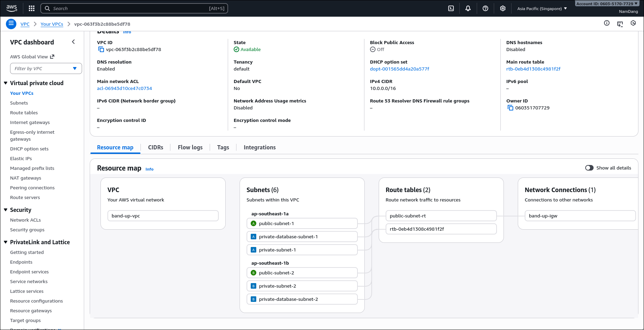
Task: Enable the Show all details toggle
Action: 589,168
